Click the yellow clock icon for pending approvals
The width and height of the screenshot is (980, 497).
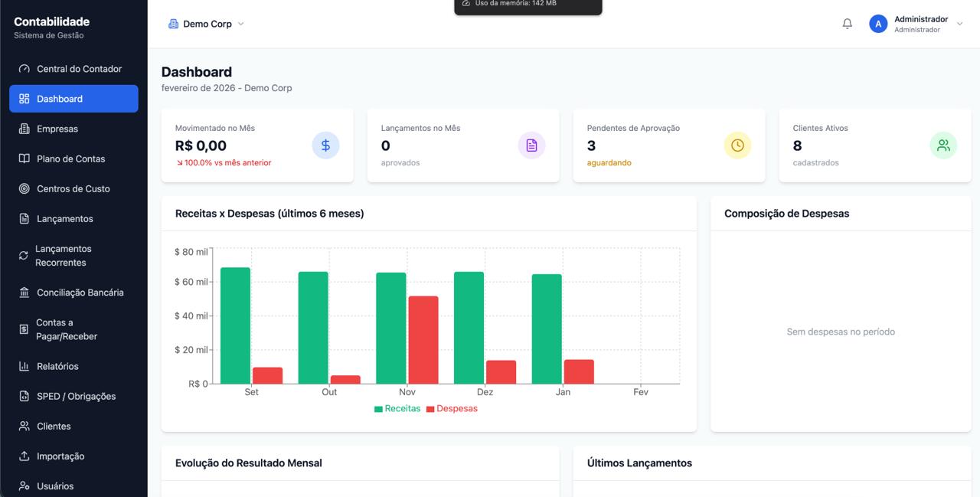pyautogui.click(x=737, y=146)
